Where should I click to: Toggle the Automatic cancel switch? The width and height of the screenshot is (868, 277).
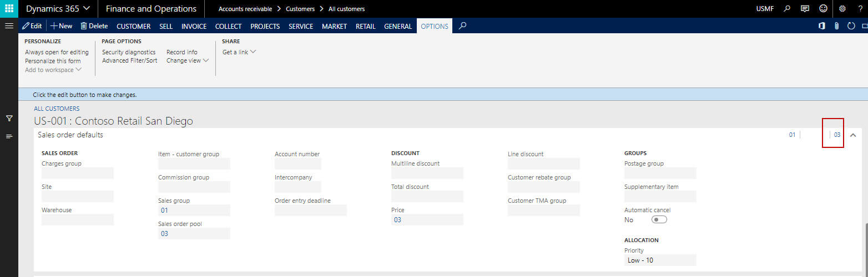point(659,219)
